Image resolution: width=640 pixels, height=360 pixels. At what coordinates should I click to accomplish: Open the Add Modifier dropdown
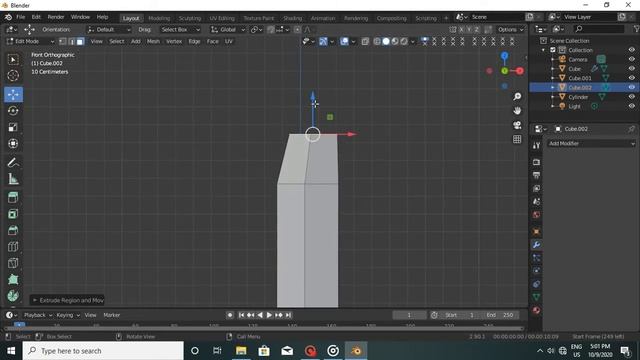pos(591,143)
